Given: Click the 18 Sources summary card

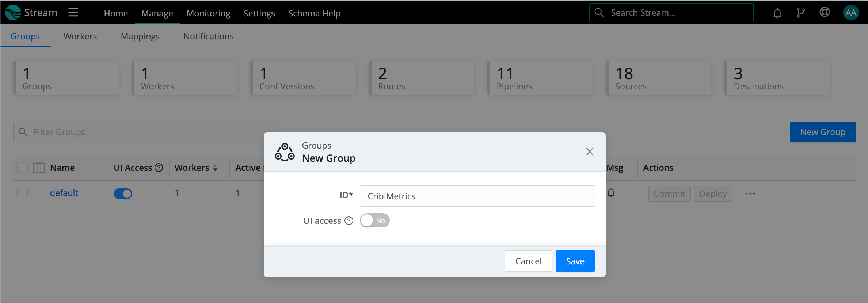Looking at the screenshot, I should pyautogui.click(x=659, y=78).
